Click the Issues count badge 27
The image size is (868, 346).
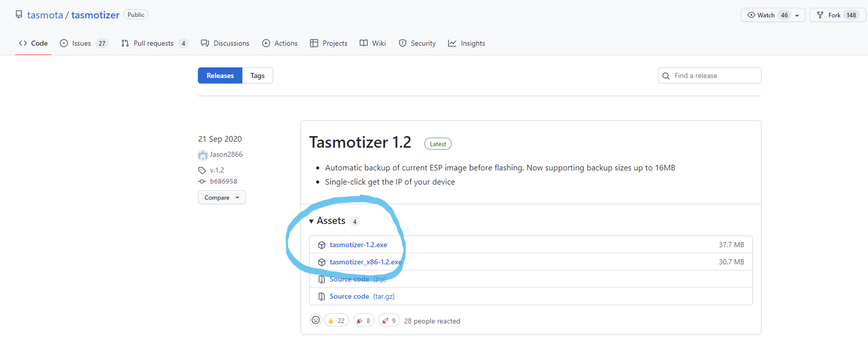[102, 43]
